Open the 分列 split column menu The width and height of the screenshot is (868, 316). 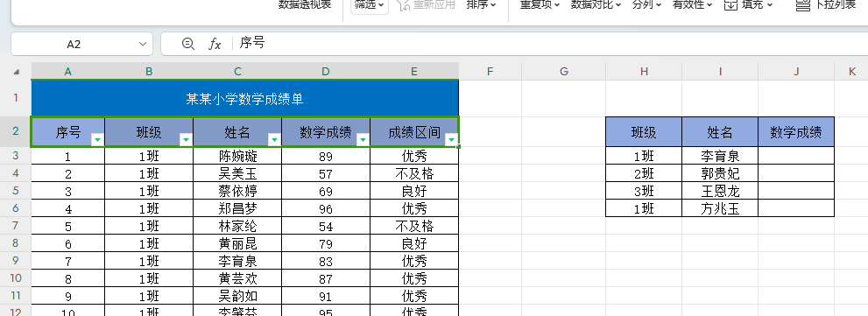[x=646, y=4]
